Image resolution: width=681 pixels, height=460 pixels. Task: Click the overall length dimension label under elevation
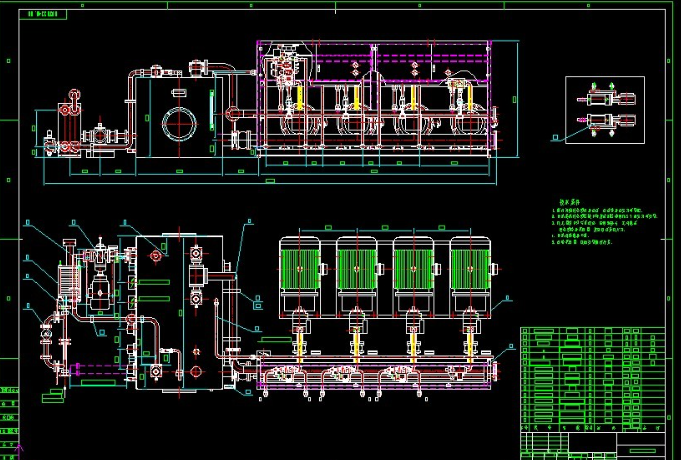270,180
